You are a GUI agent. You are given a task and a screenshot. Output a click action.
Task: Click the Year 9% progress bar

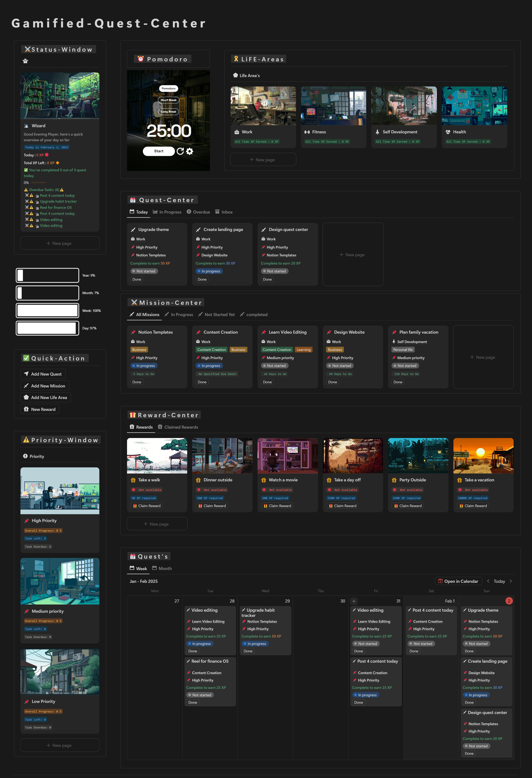click(x=47, y=275)
